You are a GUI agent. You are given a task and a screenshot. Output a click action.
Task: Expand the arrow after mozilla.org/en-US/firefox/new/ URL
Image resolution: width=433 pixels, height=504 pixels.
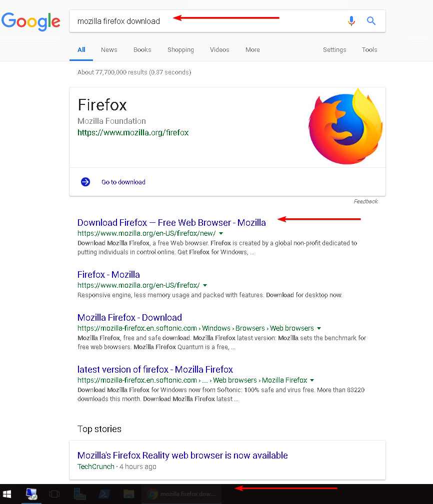pos(221,233)
